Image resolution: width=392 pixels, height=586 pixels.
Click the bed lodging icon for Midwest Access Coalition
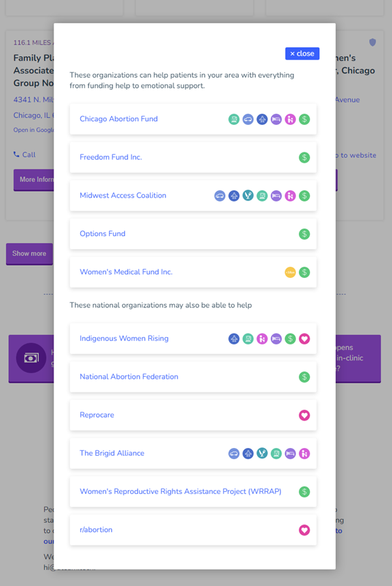point(276,196)
